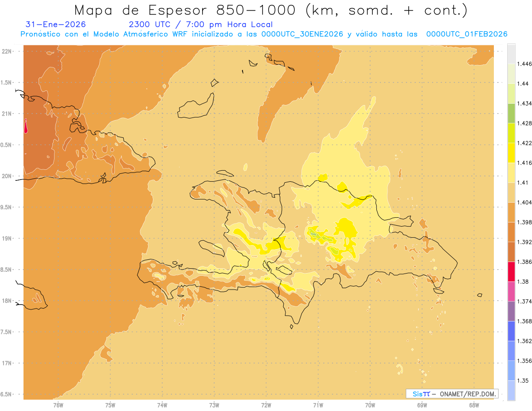Click the latitude label '19N'
This screenshot has width=532, height=411.
pos(8,239)
